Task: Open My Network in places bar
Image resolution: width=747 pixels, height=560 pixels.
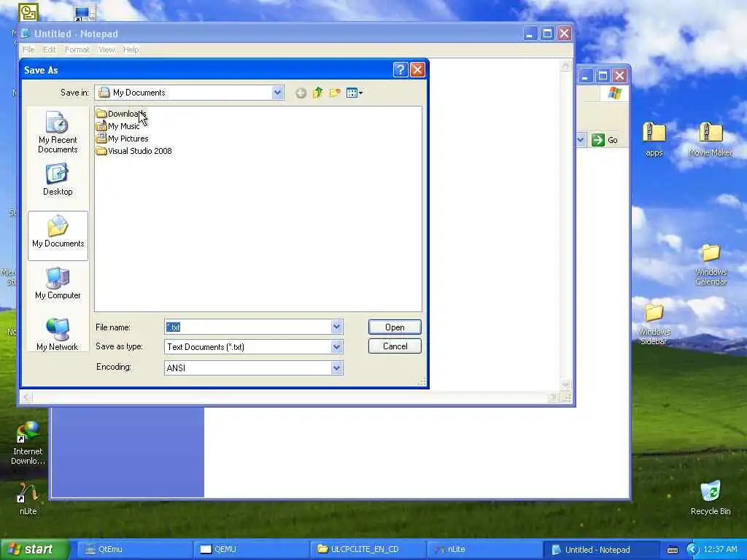Action: pyautogui.click(x=58, y=334)
